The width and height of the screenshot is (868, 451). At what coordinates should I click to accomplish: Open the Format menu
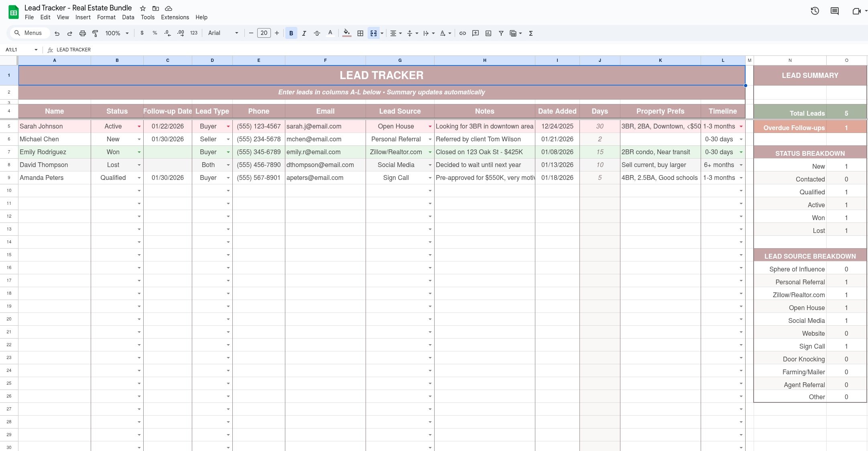click(106, 17)
